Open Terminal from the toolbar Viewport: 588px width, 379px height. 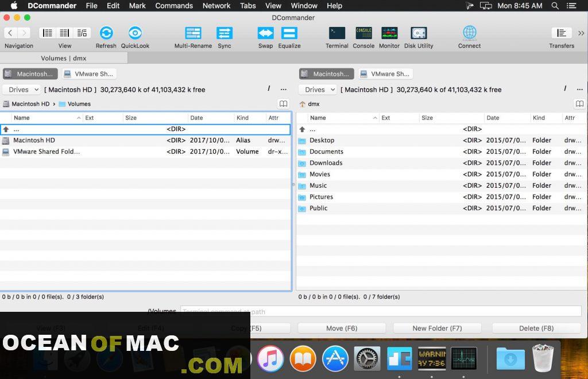336,33
